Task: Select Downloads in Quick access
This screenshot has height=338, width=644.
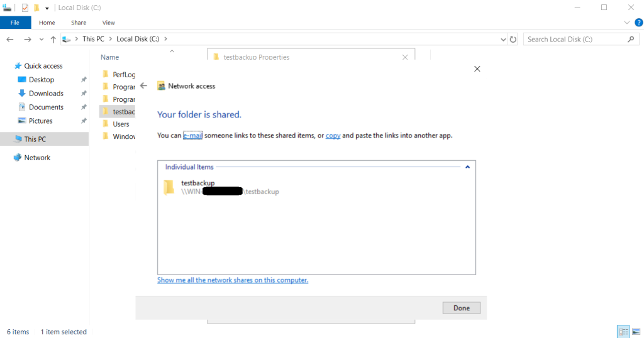Action: pyautogui.click(x=46, y=94)
